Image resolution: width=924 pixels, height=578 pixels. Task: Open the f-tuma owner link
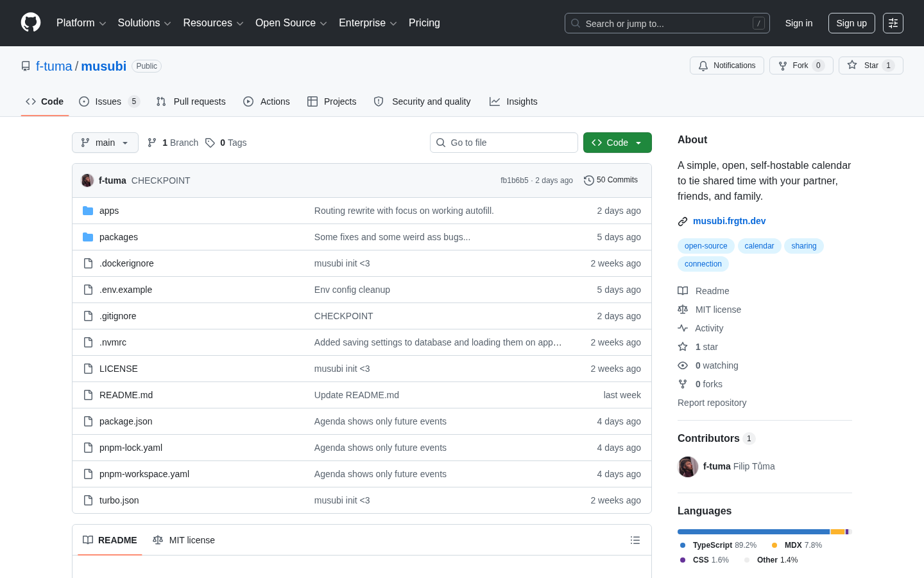(x=54, y=66)
